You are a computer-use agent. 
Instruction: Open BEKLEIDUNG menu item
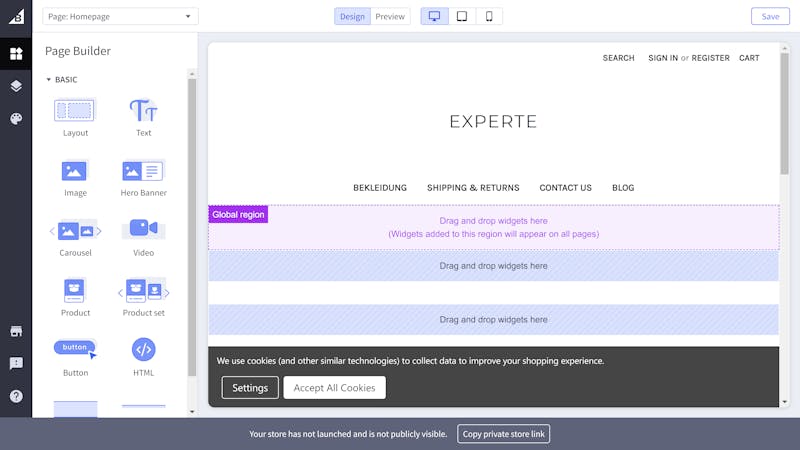pos(380,188)
